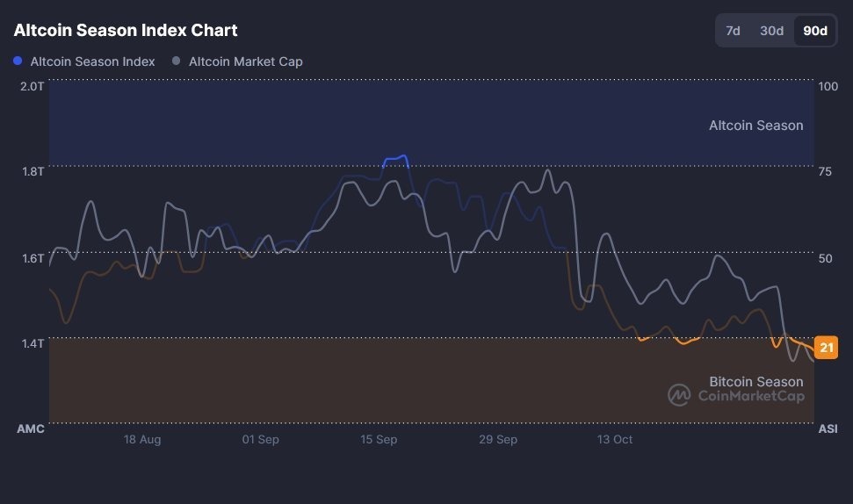This screenshot has width=853, height=504.
Task: Click the blue Altcoin Season Index legend dot
Action: point(18,61)
